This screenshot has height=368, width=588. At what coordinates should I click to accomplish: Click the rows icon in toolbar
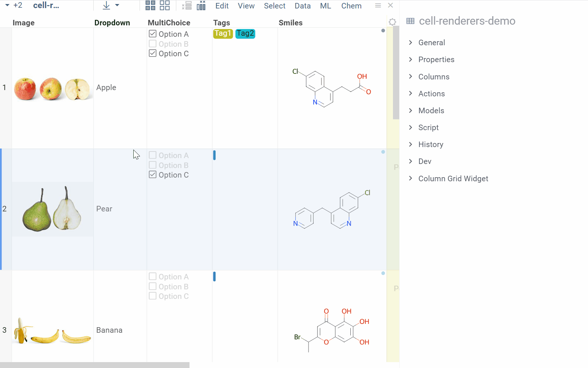coord(187,6)
